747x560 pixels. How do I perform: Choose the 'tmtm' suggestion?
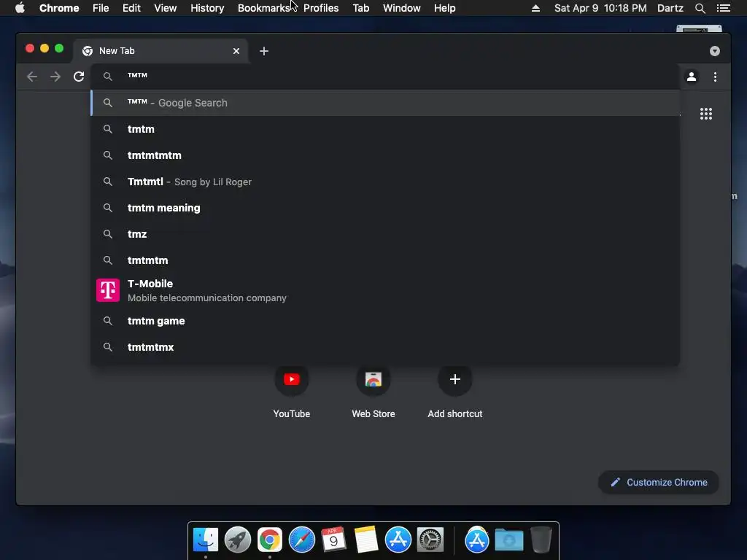click(x=385, y=129)
